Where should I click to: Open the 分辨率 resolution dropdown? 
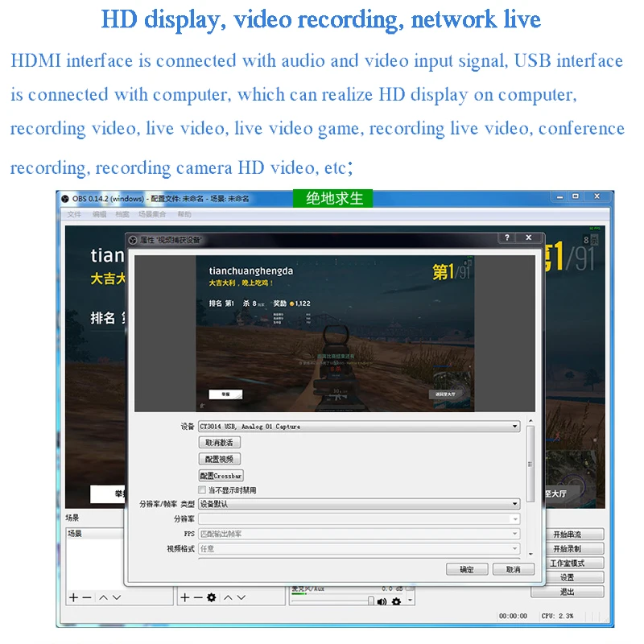359,519
